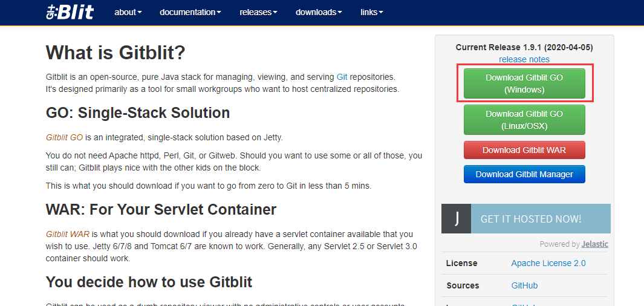Click the What is Gitblit? heading
This screenshot has width=644, height=306.
click(x=116, y=53)
